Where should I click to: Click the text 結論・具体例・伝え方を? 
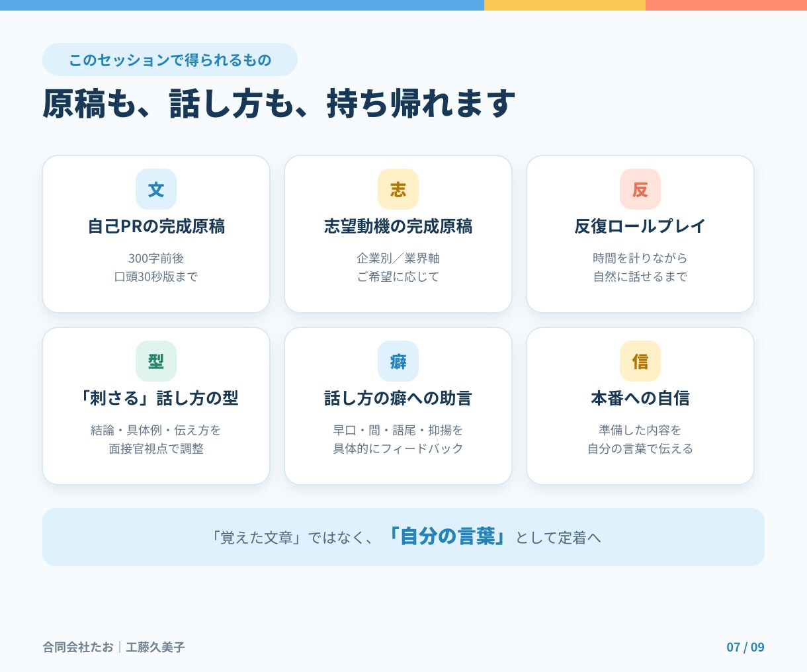tap(156, 430)
